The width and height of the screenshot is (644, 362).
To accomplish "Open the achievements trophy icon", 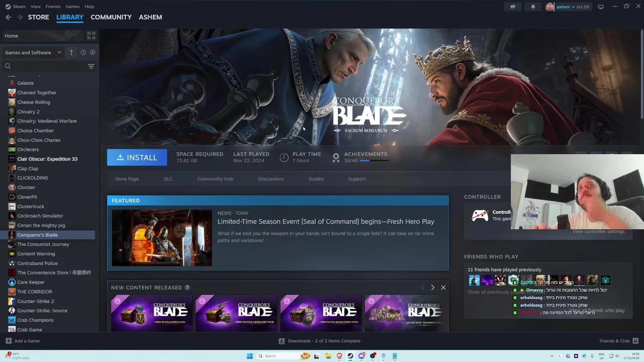I will 336,157.
